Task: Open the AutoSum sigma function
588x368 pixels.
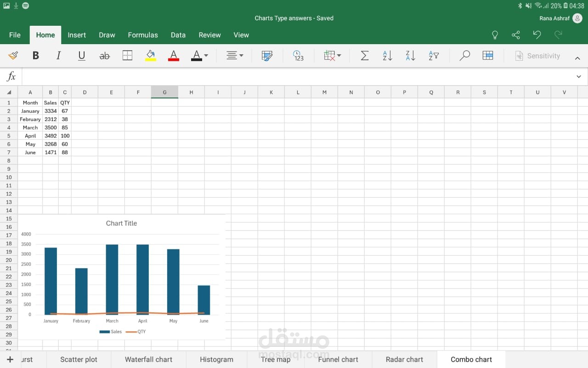Action: coord(364,56)
